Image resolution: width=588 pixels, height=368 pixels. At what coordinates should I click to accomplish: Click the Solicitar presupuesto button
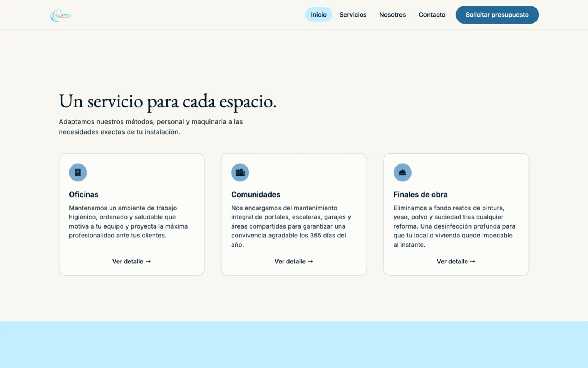(497, 15)
